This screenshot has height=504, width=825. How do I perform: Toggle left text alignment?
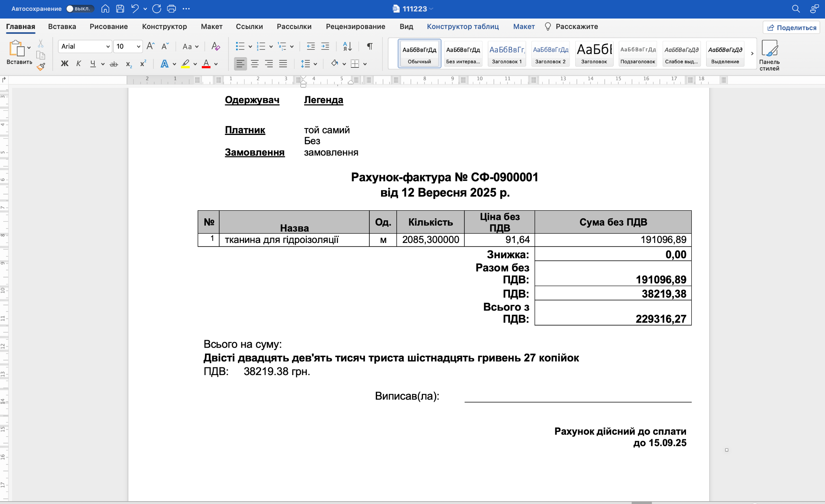[x=240, y=64]
